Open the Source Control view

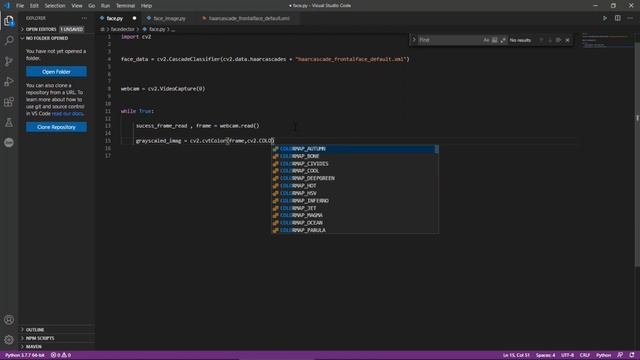click(x=9, y=61)
